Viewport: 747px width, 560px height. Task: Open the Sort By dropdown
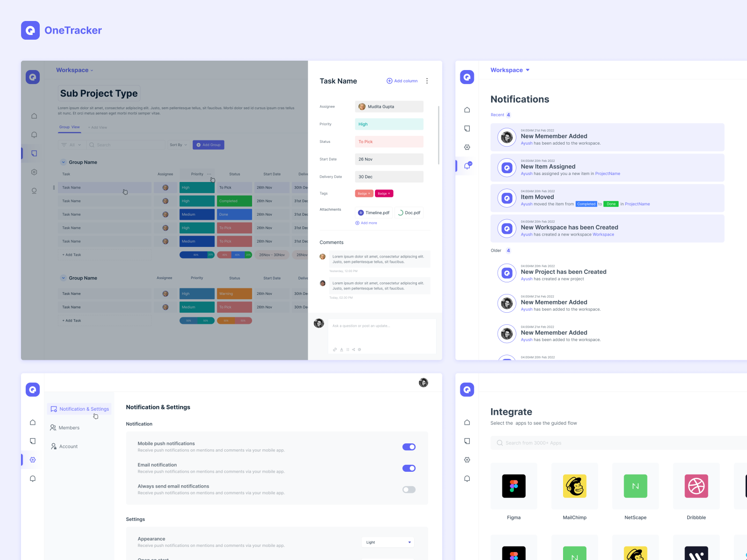point(178,145)
